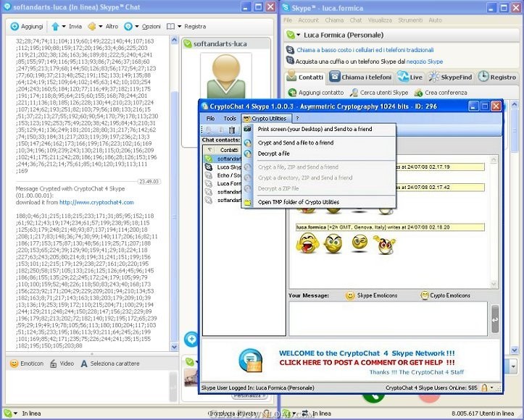The image size is (524, 420).
Task: Open the Chiama menu in Skype window
Action: click(334, 20)
